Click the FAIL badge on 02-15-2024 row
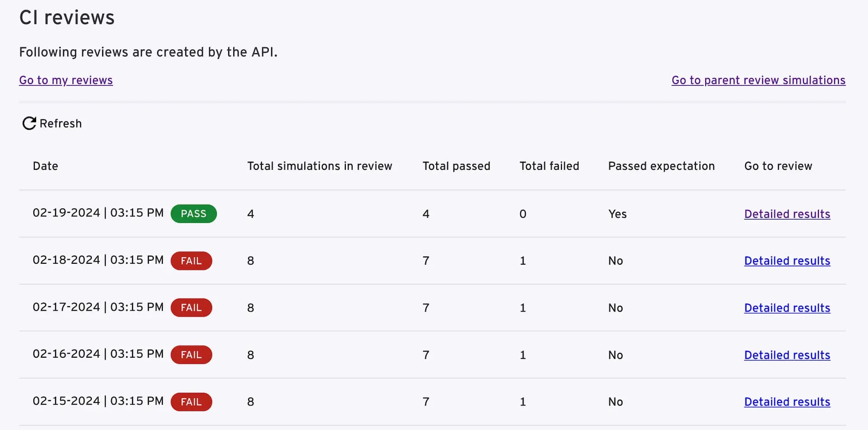Image resolution: width=868 pixels, height=430 pixels. 191,402
